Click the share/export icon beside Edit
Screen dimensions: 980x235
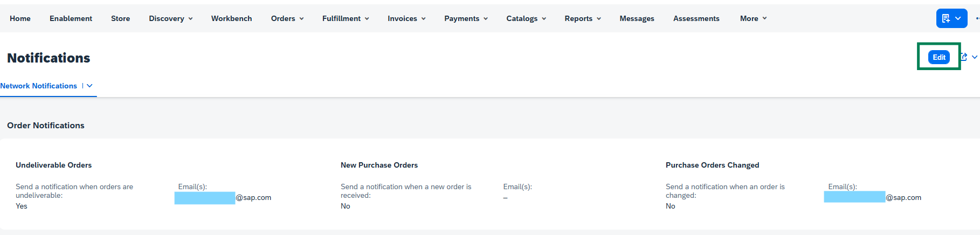coord(964,57)
